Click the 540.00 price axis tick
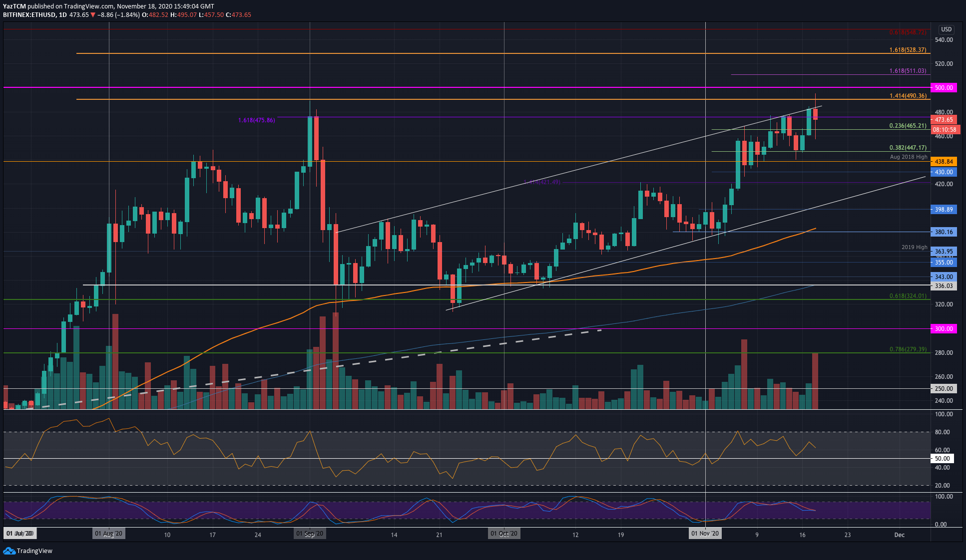Viewport: 966px width, 560px height. tap(944, 40)
